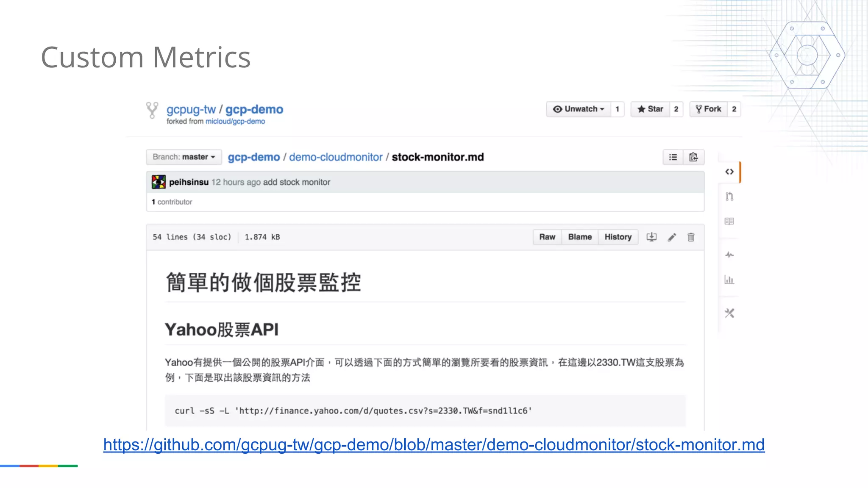Image resolution: width=868 pixels, height=488 pixels.
Task: Star the repository
Action: point(650,109)
